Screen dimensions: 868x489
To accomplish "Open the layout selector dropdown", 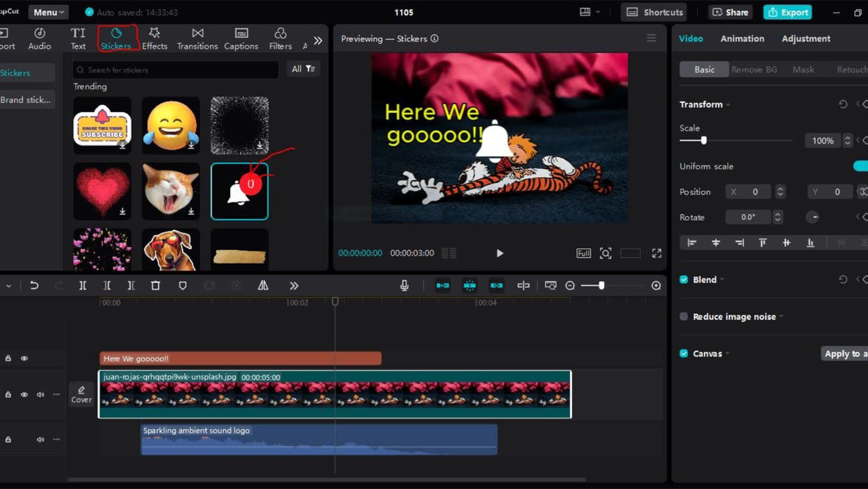I will (590, 12).
